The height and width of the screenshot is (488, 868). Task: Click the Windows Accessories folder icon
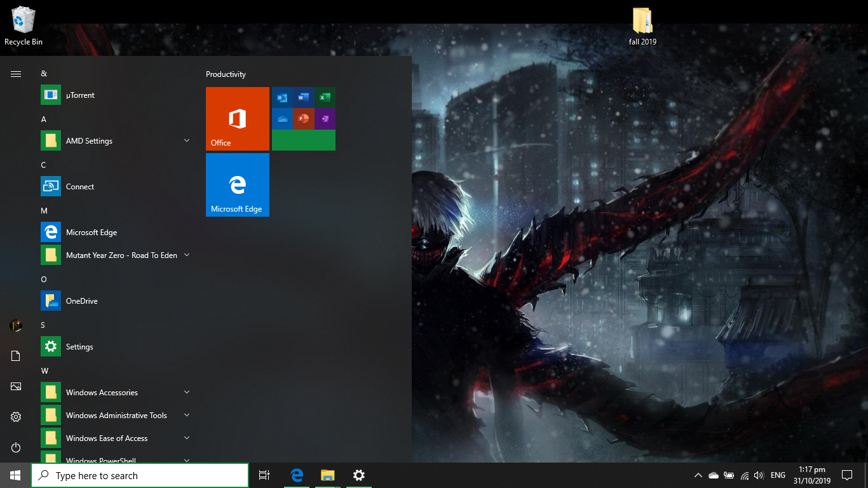pyautogui.click(x=51, y=392)
